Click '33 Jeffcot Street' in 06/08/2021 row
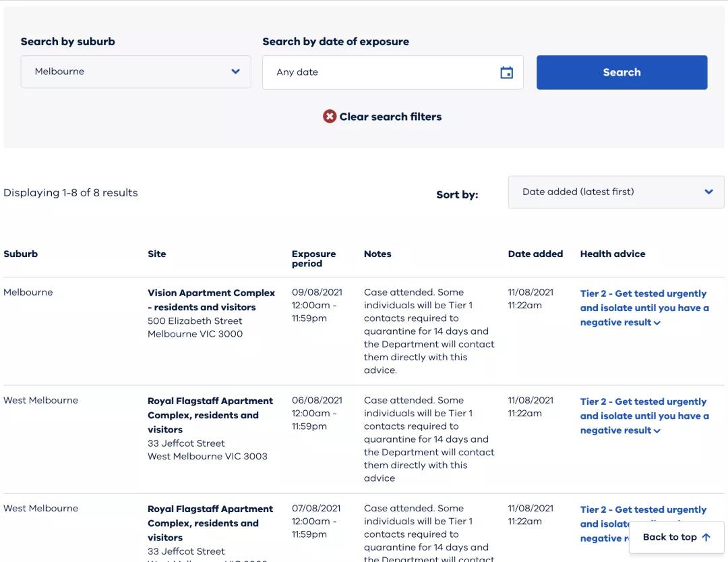 coord(186,443)
